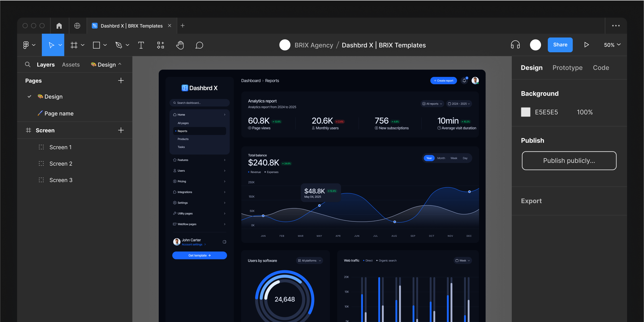644x322 pixels.
Task: Expand the Assets panel
Action: tap(71, 65)
